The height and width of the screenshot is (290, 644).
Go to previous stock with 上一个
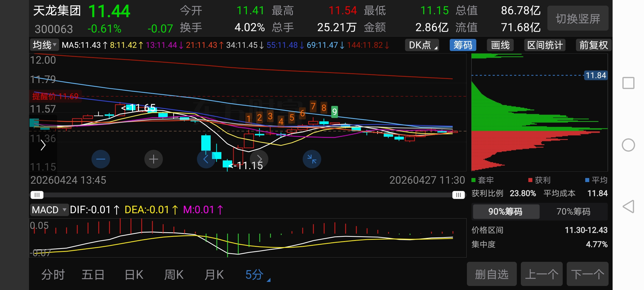tap(542, 274)
